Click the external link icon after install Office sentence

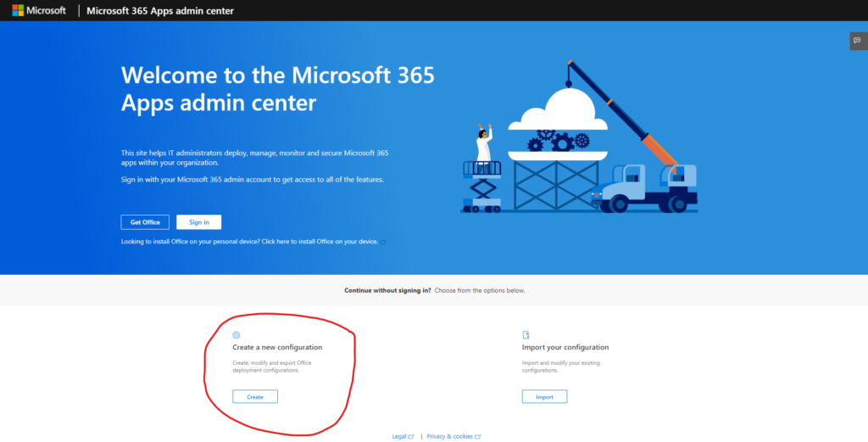383,242
